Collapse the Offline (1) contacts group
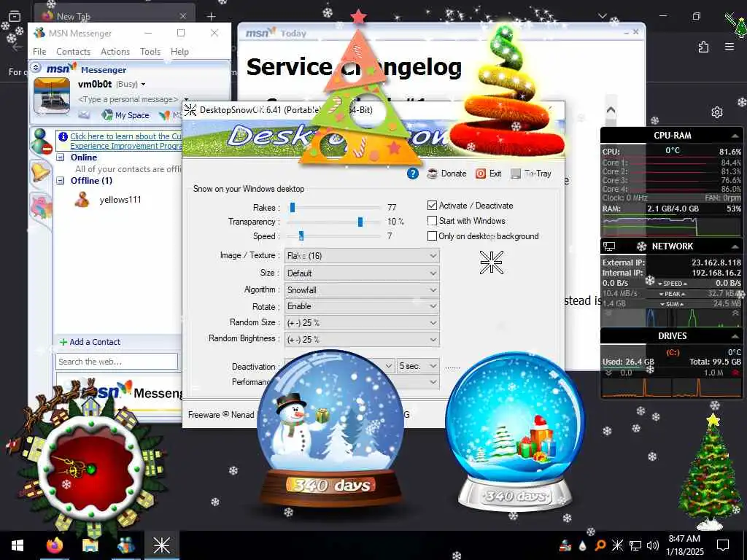Screen dimensions: 747x560 (61, 181)
